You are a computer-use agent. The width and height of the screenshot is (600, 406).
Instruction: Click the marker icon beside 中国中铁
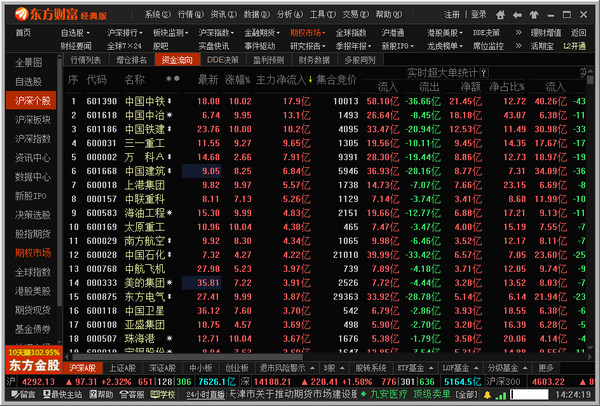click(169, 101)
